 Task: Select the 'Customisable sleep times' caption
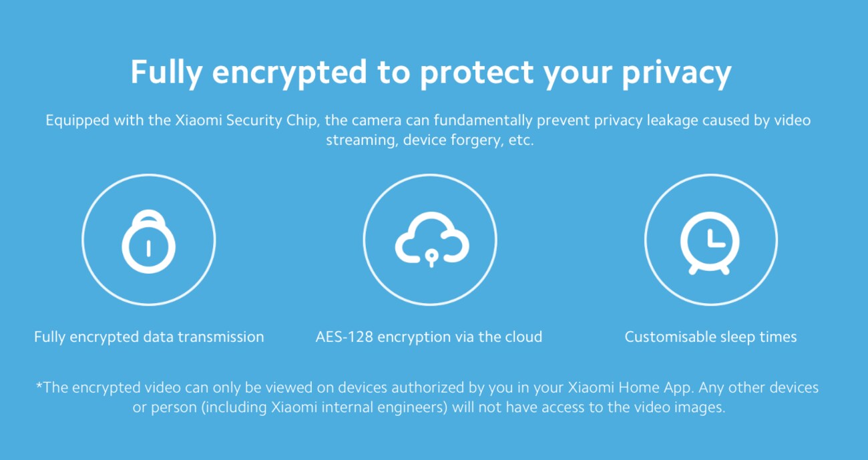(710, 337)
